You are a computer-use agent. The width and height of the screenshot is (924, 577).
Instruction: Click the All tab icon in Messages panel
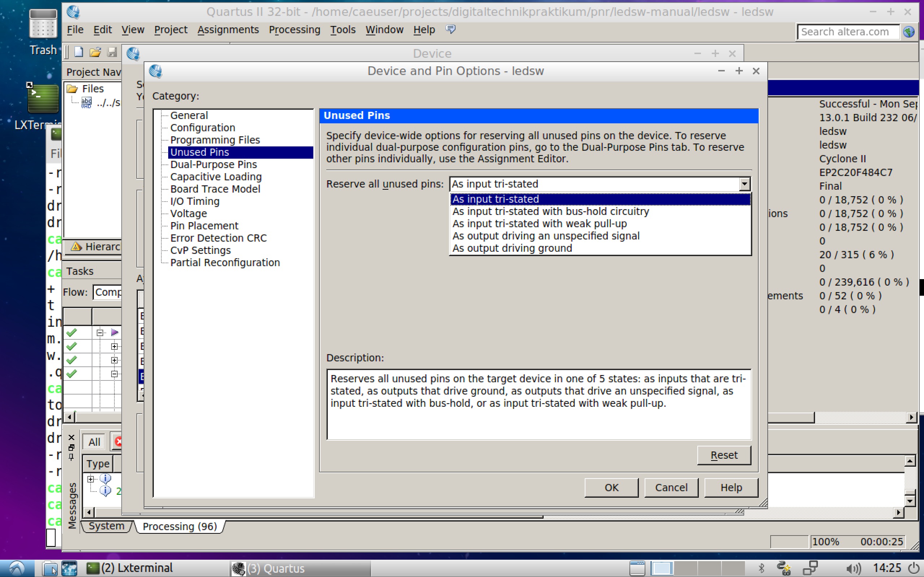(93, 442)
